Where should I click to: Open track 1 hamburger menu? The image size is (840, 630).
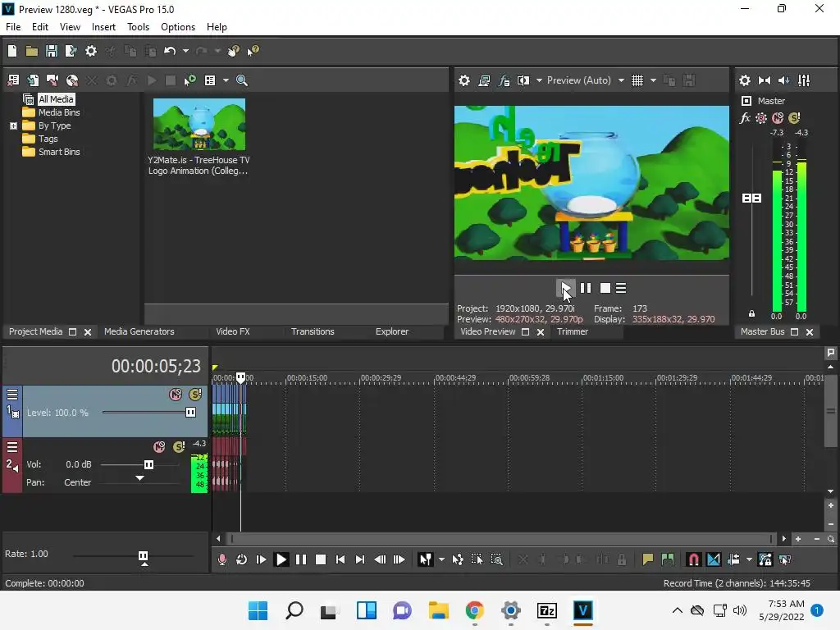tap(12, 395)
